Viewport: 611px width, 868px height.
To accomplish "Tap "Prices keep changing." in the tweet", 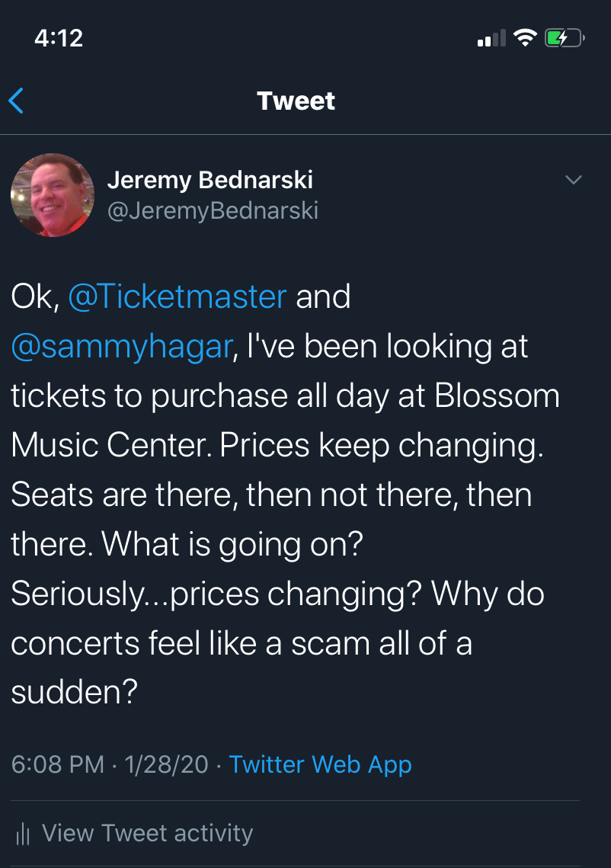I will tap(382, 446).
